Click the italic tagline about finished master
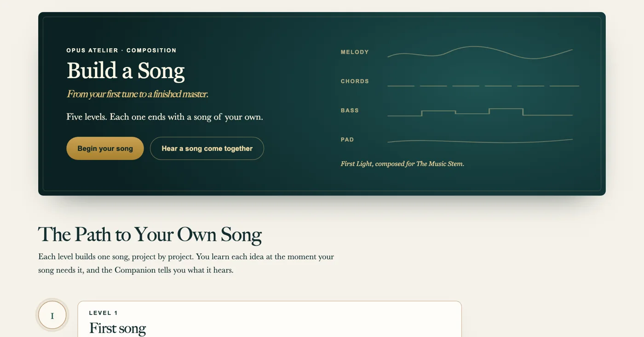The width and height of the screenshot is (644, 337). click(137, 94)
